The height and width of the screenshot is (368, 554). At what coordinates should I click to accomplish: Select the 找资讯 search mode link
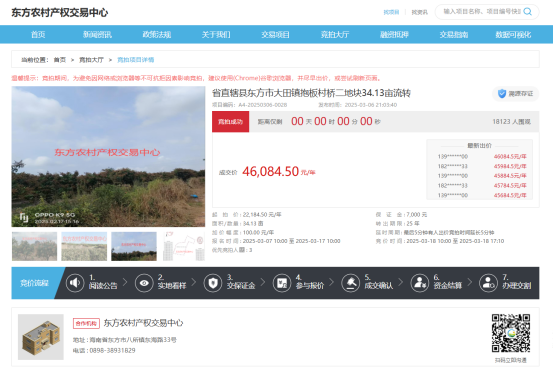419,12
